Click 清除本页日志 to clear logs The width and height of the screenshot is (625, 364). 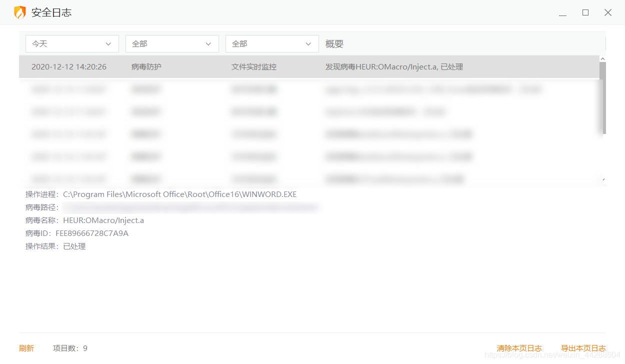[519, 348]
